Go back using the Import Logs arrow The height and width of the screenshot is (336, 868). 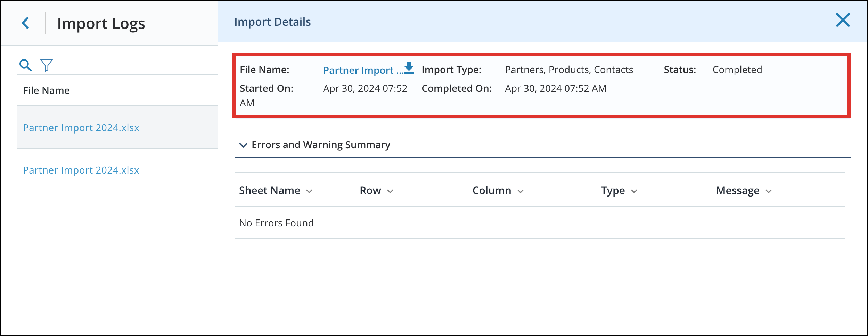[25, 23]
